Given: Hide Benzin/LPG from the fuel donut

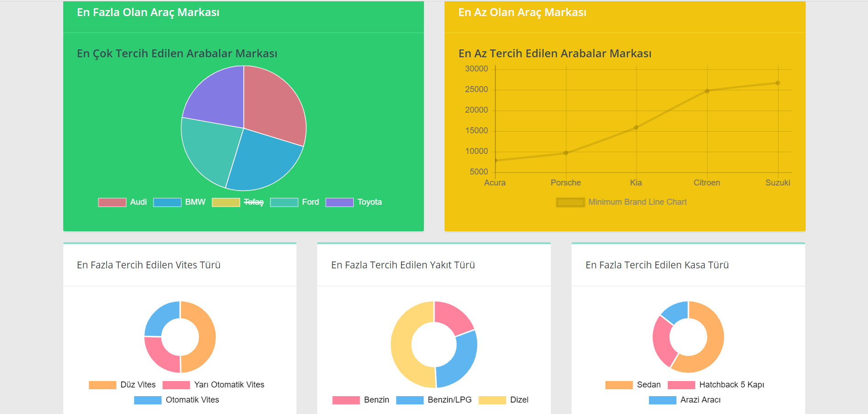Looking at the screenshot, I should point(409,400).
